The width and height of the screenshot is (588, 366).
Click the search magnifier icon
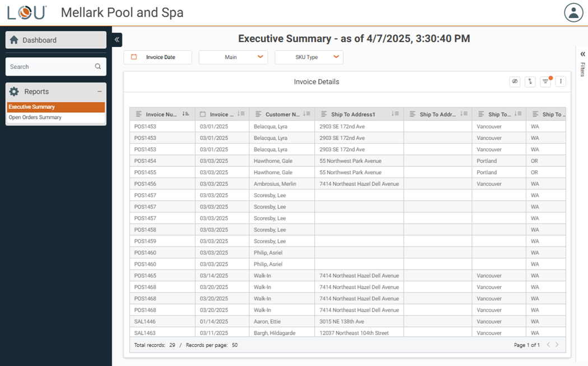(x=98, y=67)
